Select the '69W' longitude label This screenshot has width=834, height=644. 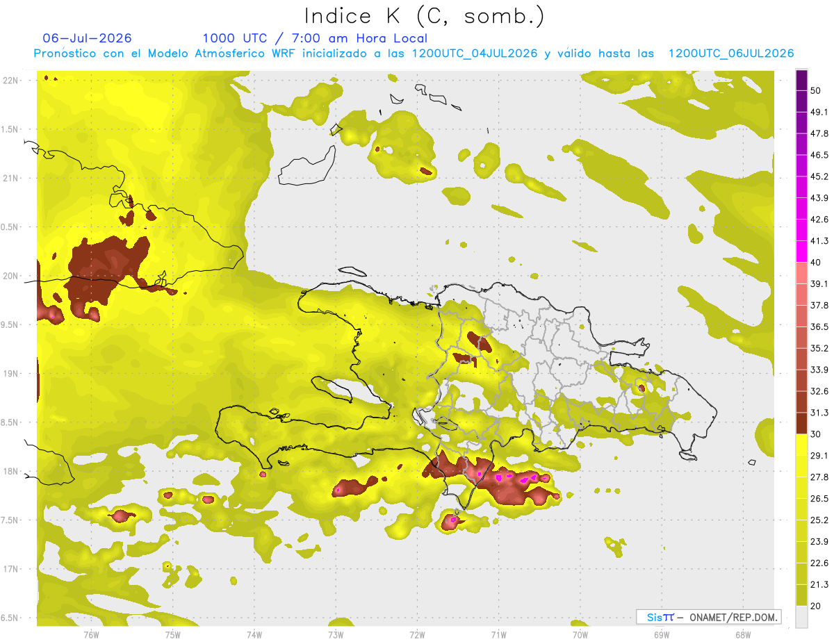pyautogui.click(x=661, y=634)
